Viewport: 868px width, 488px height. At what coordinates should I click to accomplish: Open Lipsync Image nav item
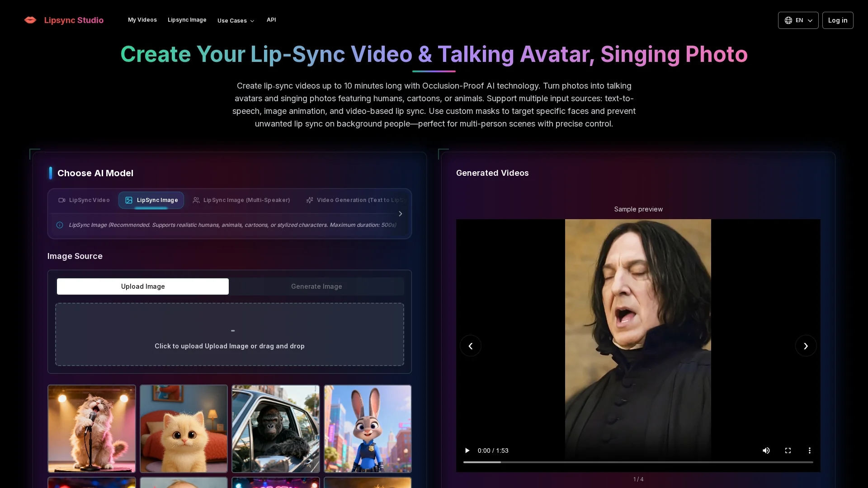(187, 20)
